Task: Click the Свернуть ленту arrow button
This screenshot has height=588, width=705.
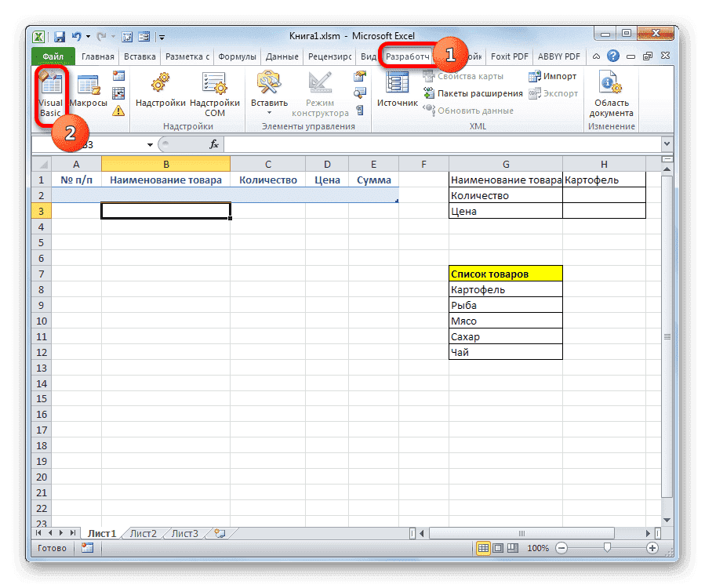Action: [x=597, y=56]
